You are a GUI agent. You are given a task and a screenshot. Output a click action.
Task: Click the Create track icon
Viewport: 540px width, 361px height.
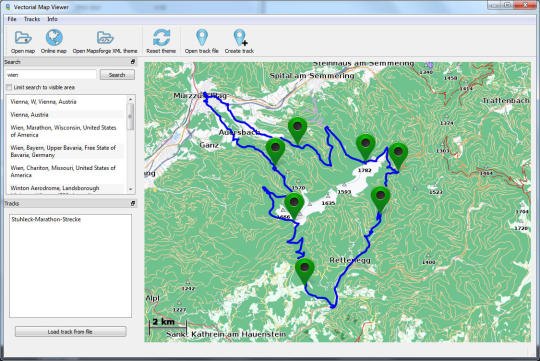(x=240, y=38)
